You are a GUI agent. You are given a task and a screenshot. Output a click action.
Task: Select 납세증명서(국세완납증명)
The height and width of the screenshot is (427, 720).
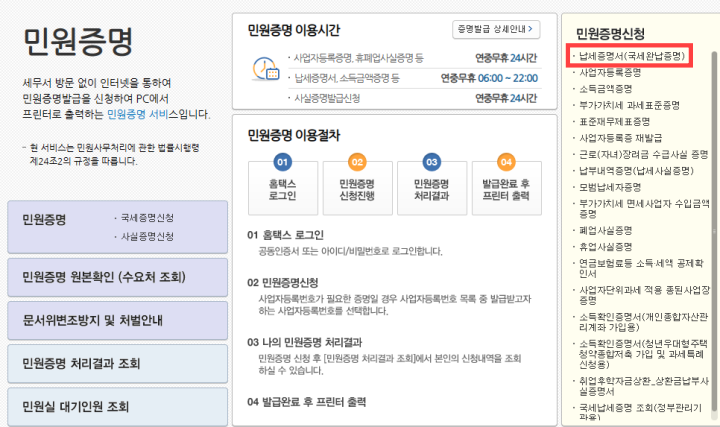pos(631,56)
